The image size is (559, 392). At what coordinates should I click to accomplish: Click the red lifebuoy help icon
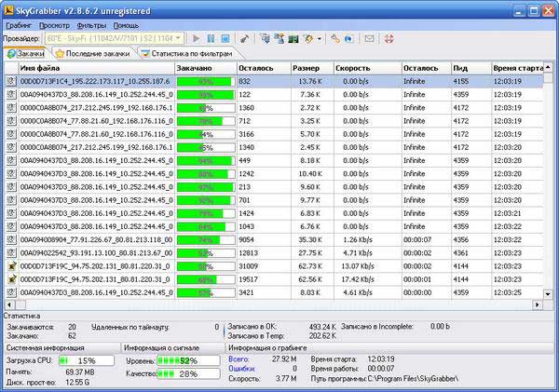(389, 38)
